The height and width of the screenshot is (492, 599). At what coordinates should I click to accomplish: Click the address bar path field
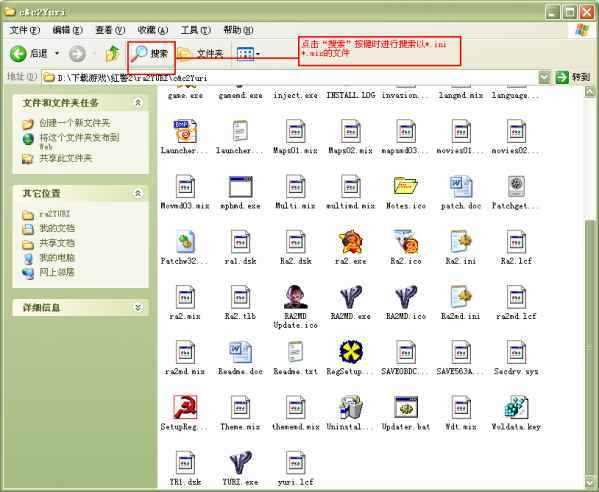[290, 78]
